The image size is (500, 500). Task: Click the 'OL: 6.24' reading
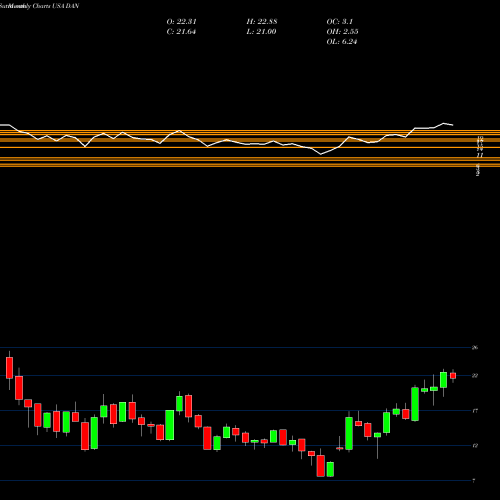tap(342, 42)
